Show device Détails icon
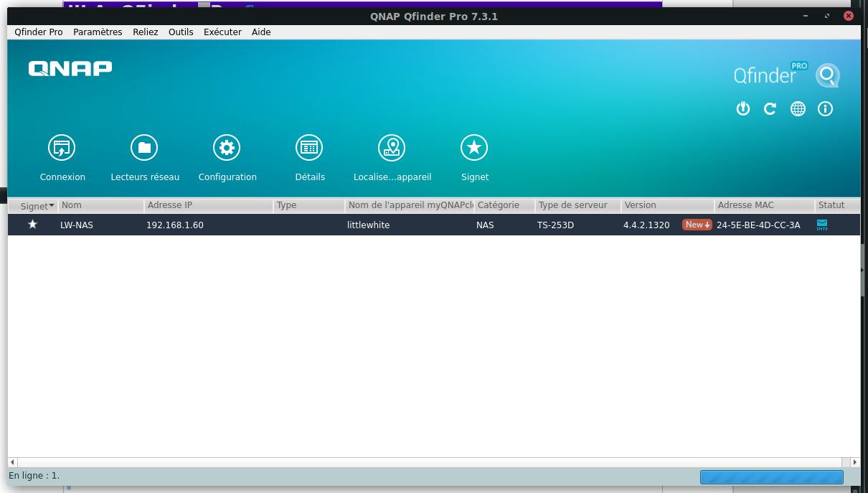The height and width of the screenshot is (493, 868). pos(309,148)
